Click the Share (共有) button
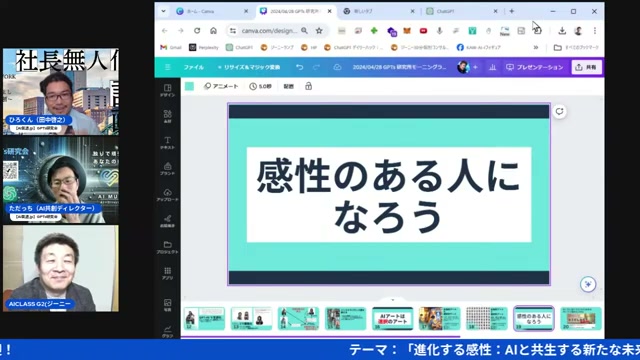The image size is (640, 360). pyautogui.click(x=586, y=67)
